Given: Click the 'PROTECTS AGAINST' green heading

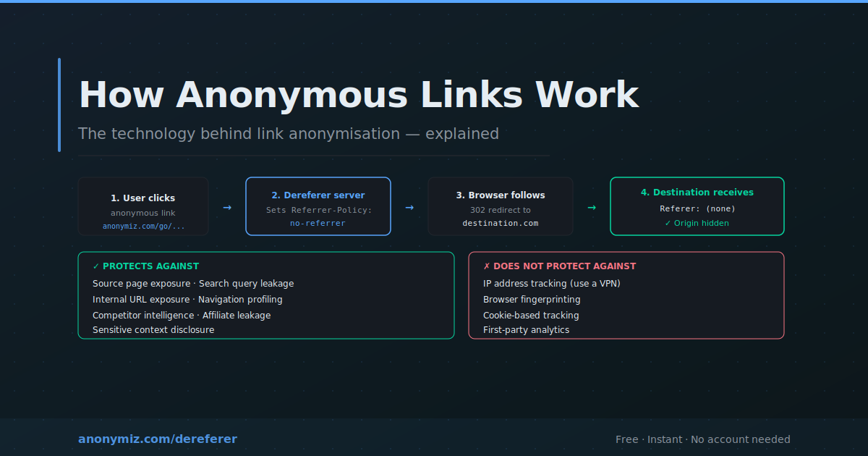Looking at the screenshot, I should pos(145,266).
